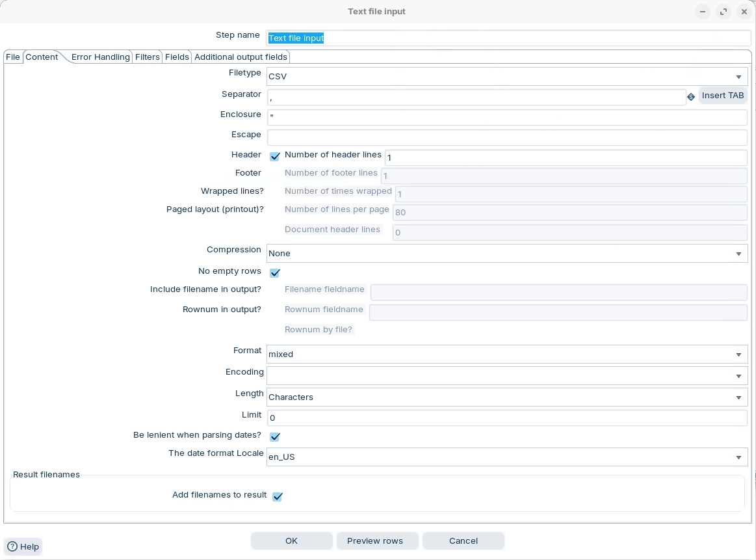Screen dimensions: 756x560
Task: Click into the Escape input field
Action: tap(507, 138)
